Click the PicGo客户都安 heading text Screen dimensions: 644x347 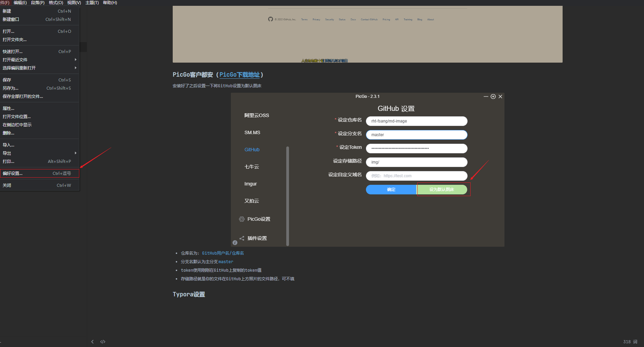coord(193,75)
